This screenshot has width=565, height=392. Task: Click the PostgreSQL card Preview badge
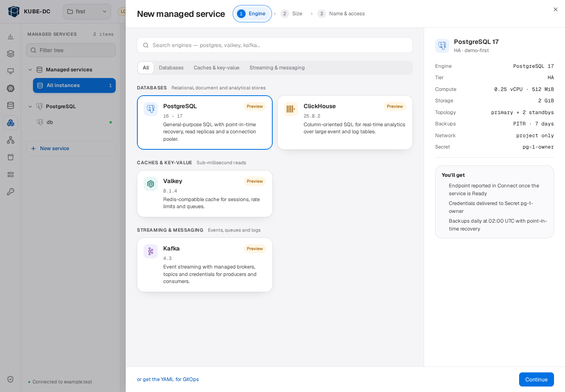255,107
